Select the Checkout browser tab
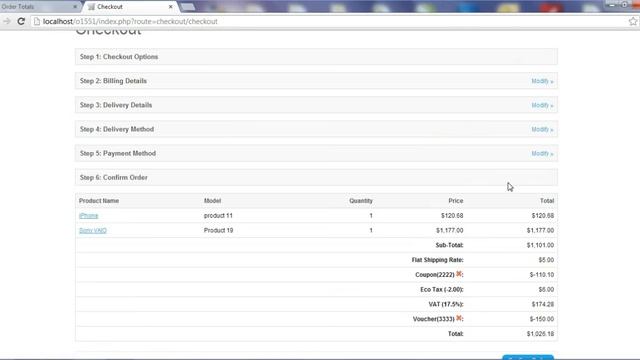The width and height of the screenshot is (640, 360). pyautogui.click(x=129, y=7)
